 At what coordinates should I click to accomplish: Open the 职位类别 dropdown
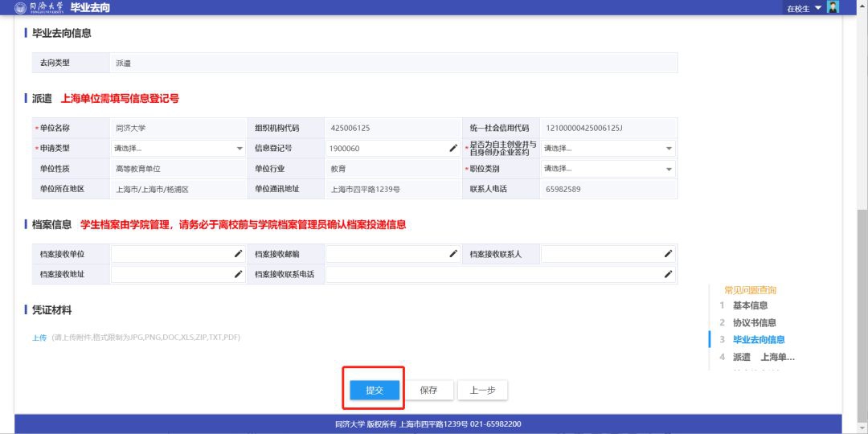point(608,169)
